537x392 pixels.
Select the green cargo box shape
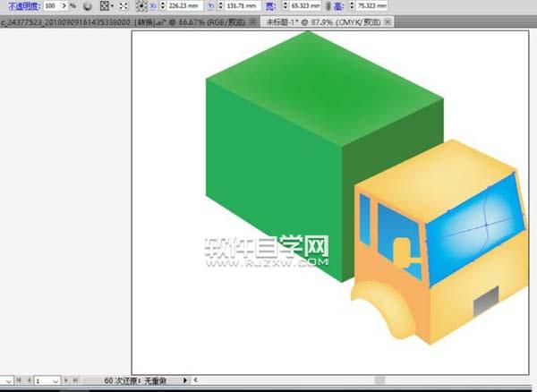(x=277, y=161)
